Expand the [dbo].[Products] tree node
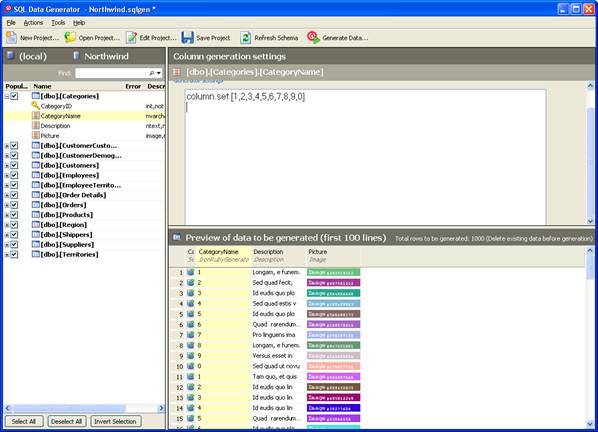This screenshot has width=598, height=432. click(6, 215)
